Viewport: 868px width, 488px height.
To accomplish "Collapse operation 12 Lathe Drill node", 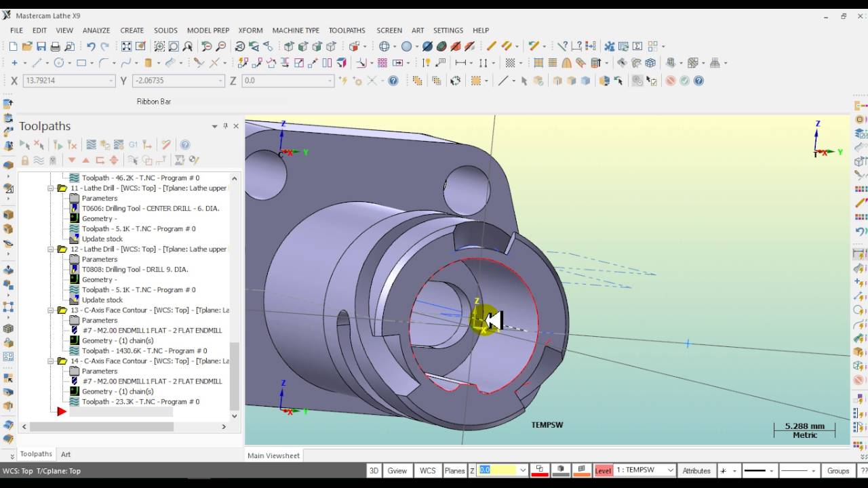I will pyautogui.click(x=50, y=249).
